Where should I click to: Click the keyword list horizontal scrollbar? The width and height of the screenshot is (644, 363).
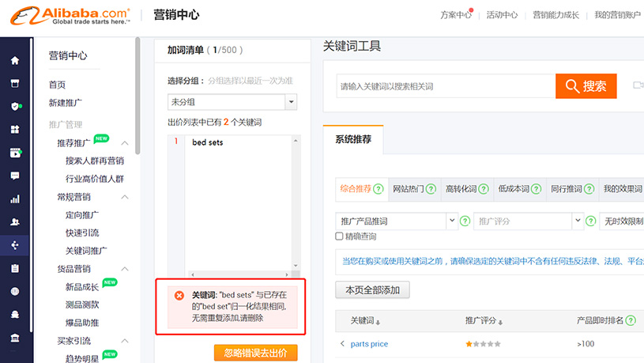tap(240, 274)
